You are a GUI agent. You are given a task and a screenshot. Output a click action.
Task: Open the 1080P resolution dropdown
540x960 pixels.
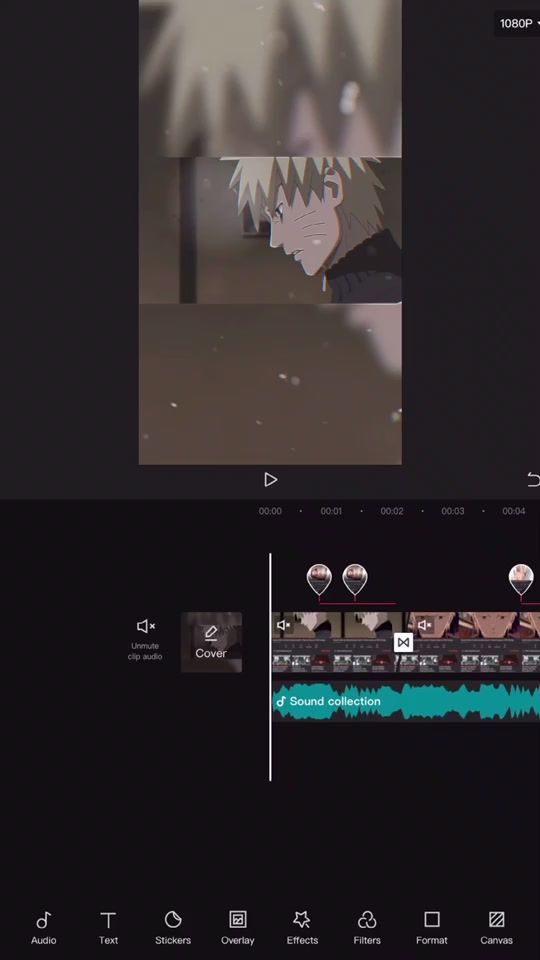point(518,23)
